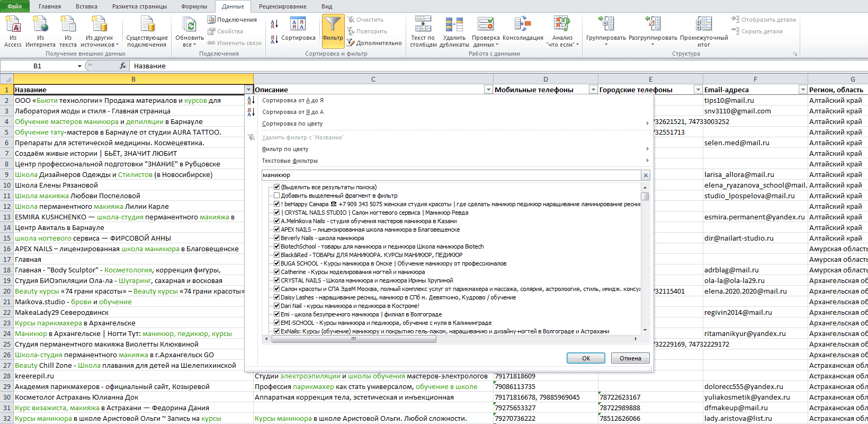Select column C header
868x424 pixels.
[x=373, y=79]
